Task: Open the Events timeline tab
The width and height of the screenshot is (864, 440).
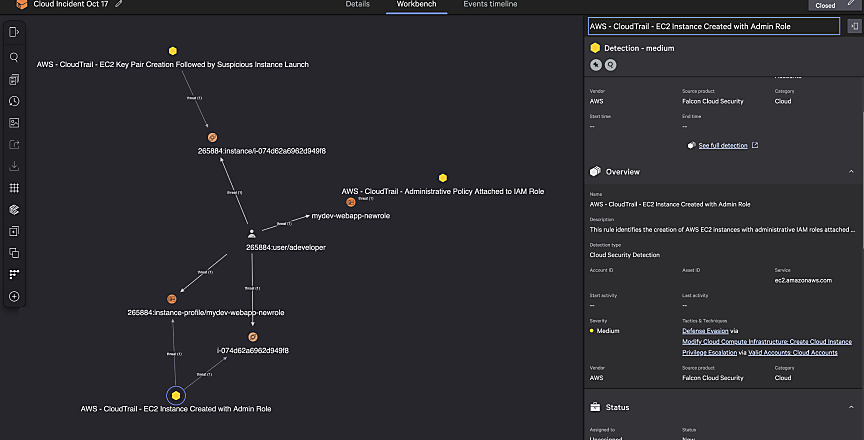Action: 490,5
